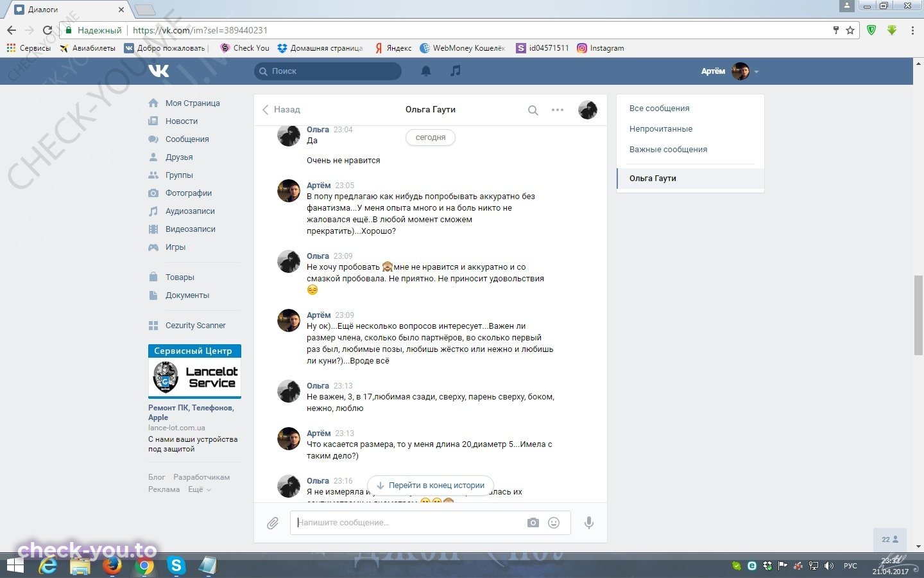Open the Check You bookmark
Image resolution: width=924 pixels, height=578 pixels.
click(244, 48)
